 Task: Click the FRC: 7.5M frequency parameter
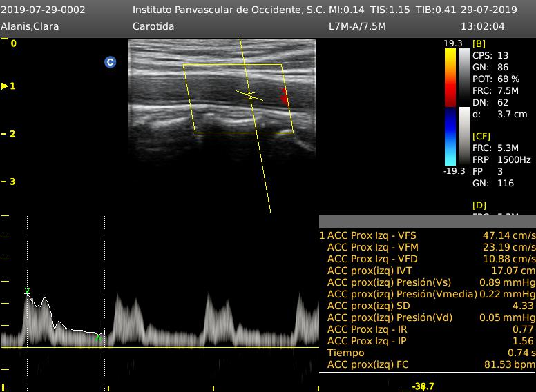pyautogui.click(x=496, y=91)
